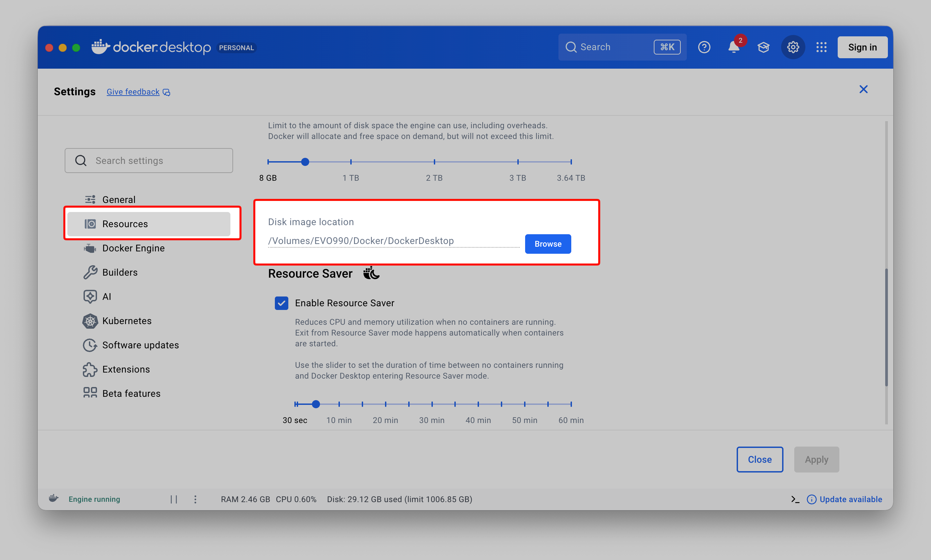Viewport: 931px width, 560px height.
Task: Click the header Search field
Action: [x=622, y=47]
